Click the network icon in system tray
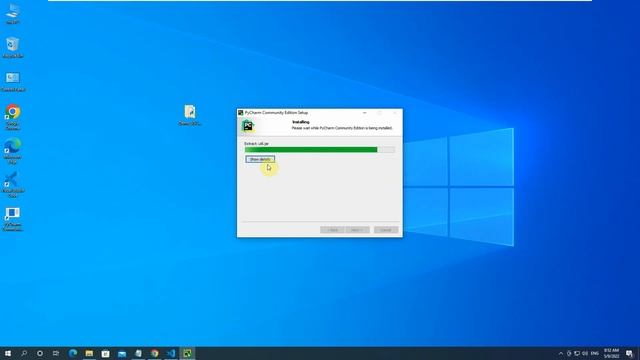 click(577, 353)
